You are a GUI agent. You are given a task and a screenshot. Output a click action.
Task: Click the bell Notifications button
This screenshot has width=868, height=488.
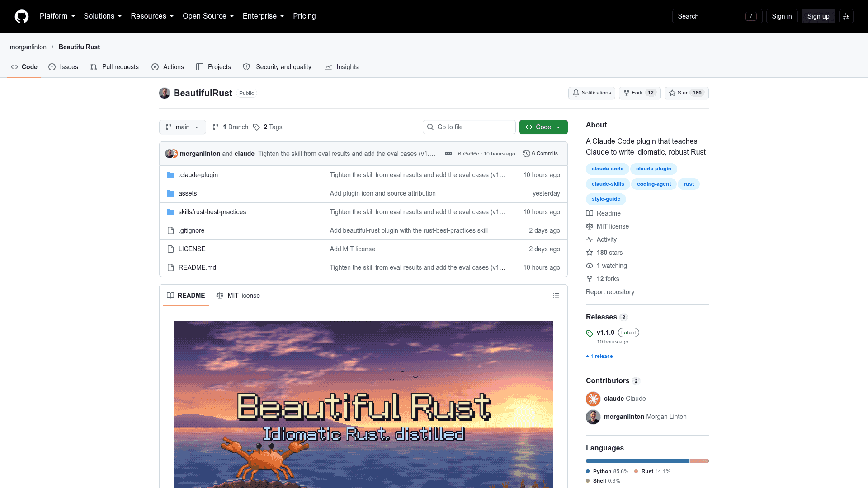pyautogui.click(x=592, y=93)
